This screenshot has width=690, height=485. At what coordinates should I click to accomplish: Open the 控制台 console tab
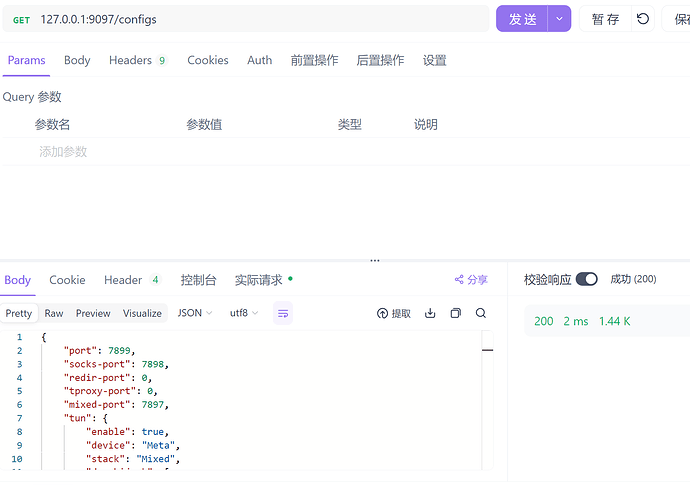tap(198, 280)
